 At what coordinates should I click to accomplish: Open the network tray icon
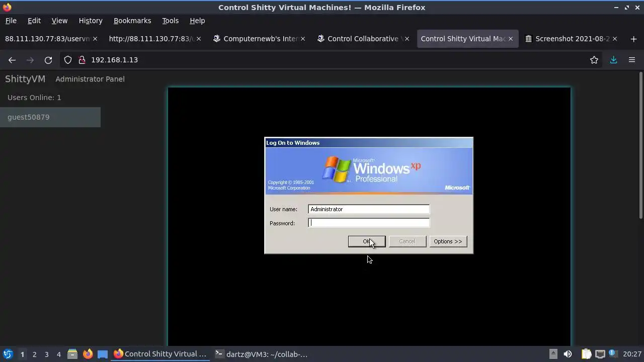pos(600,354)
